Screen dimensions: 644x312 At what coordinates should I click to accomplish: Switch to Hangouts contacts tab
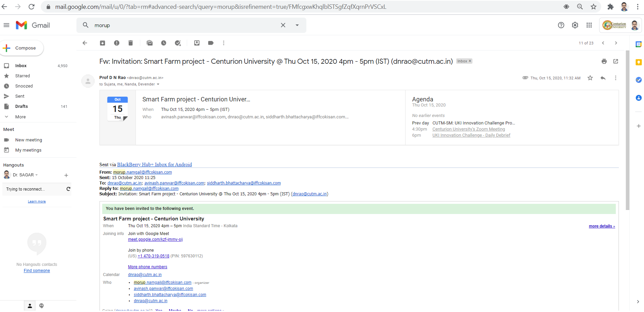[30, 306]
